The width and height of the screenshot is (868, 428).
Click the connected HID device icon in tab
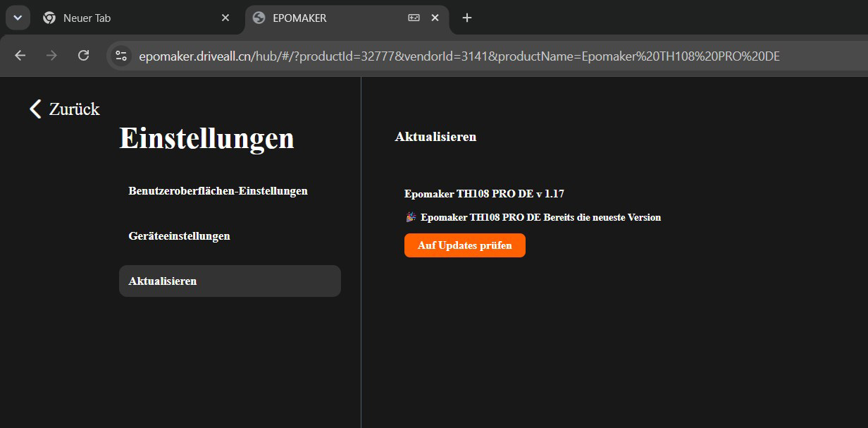pos(414,18)
